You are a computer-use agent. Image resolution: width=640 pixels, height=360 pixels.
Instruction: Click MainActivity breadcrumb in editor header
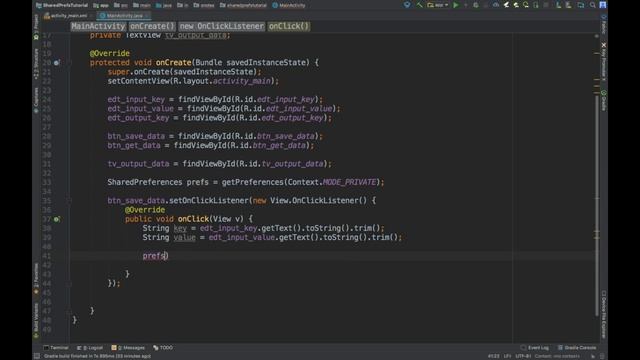point(98,26)
